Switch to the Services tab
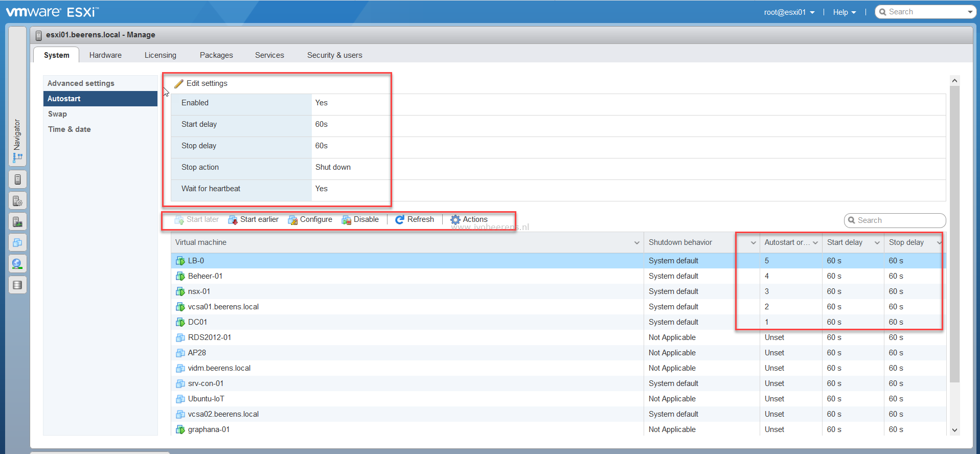 pyautogui.click(x=269, y=55)
